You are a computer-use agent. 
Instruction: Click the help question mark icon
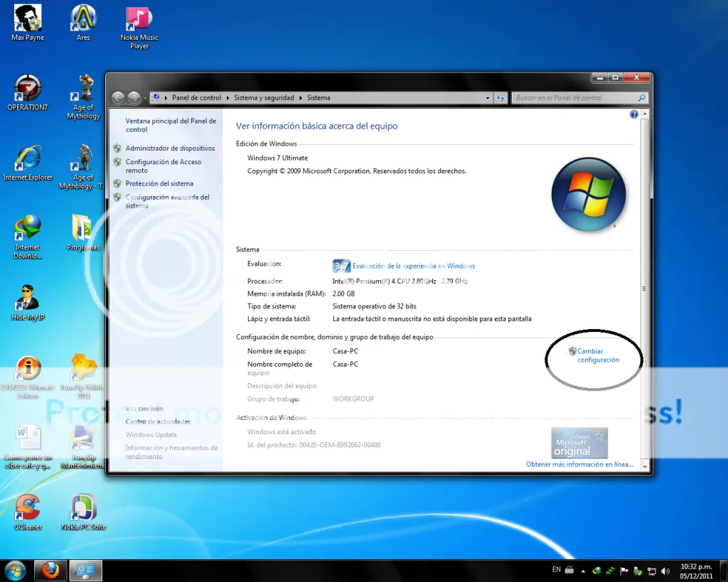[x=633, y=114]
